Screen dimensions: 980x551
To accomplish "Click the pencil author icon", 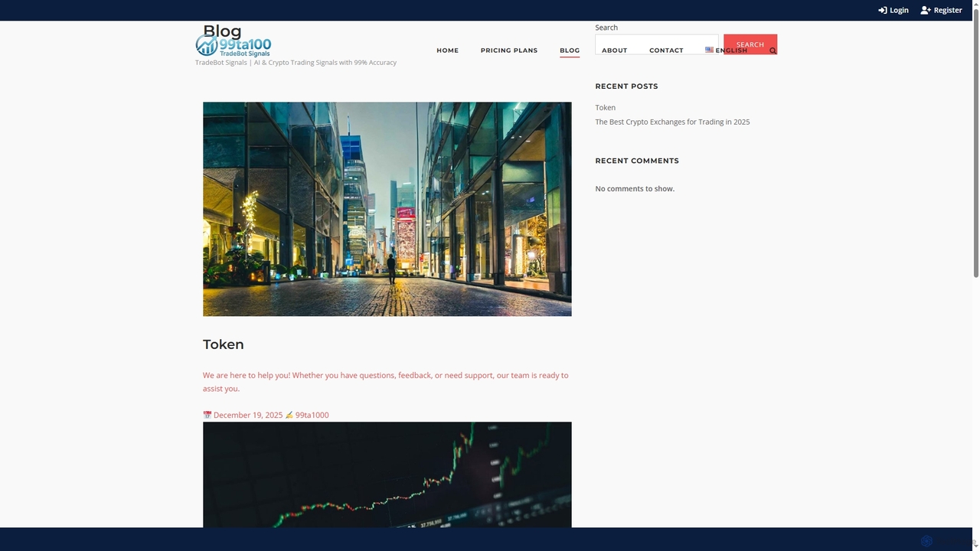I will [x=289, y=415].
